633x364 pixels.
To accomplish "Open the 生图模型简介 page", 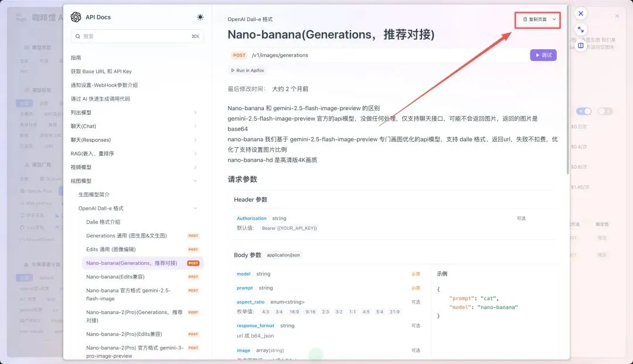I will 94,195.
